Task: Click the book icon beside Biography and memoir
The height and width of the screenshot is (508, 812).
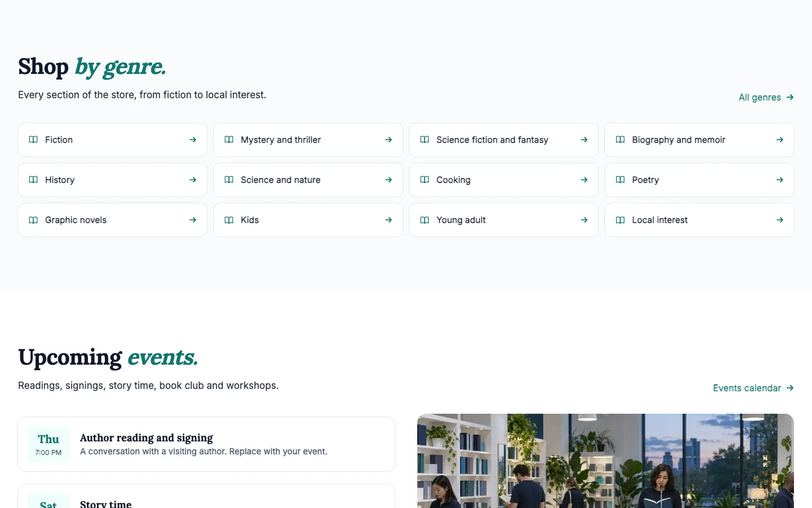Action: pos(620,139)
